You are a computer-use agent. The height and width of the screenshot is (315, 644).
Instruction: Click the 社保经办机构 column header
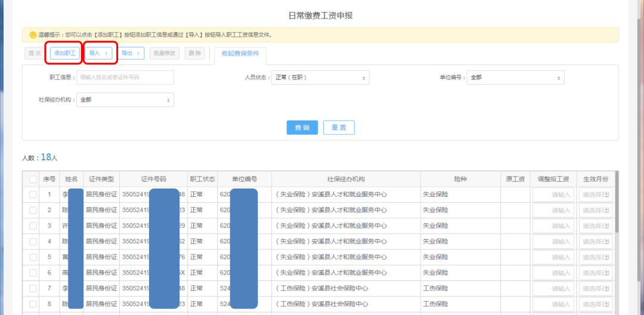(346, 179)
